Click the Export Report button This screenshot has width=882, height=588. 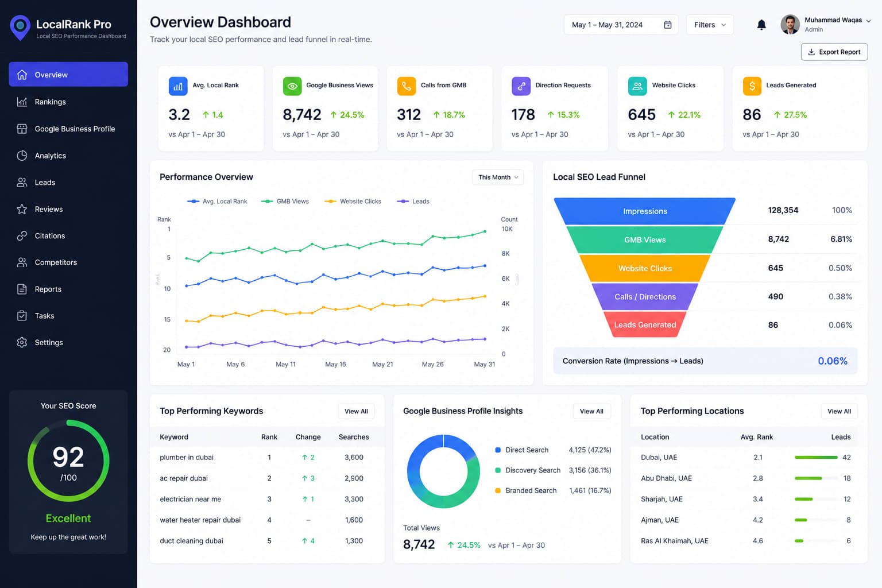[x=834, y=52]
